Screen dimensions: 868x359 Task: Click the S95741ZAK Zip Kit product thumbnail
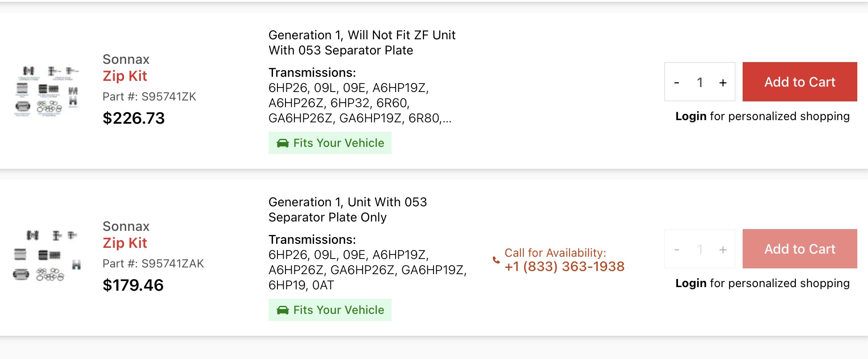pyautogui.click(x=47, y=256)
